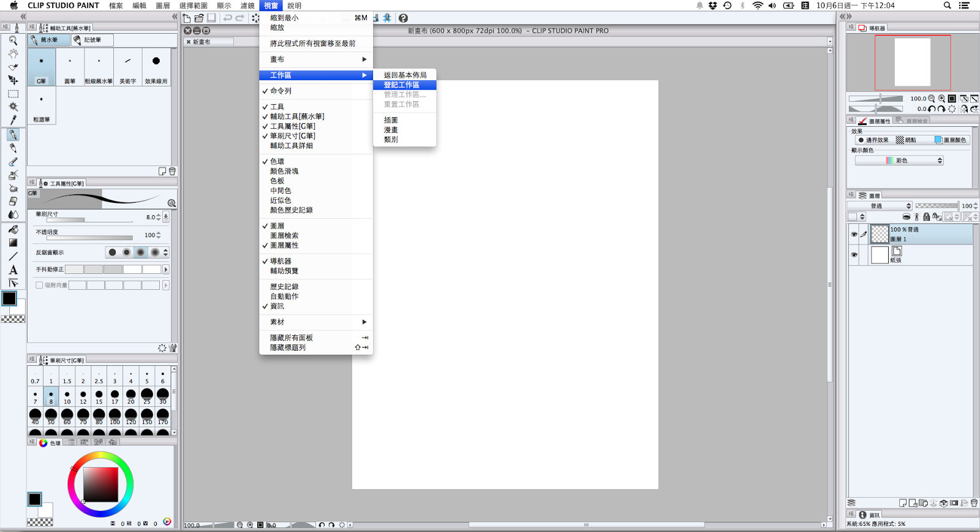Viewport: 980px width, 532px height.
Task: Select the magnifier zoom tool
Action: (x=13, y=40)
